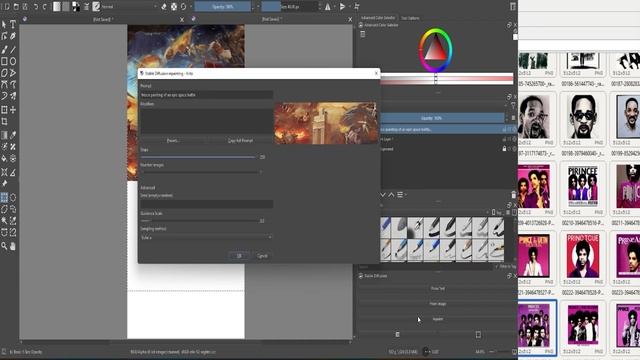Select the Calligraphy tool

[13, 37]
